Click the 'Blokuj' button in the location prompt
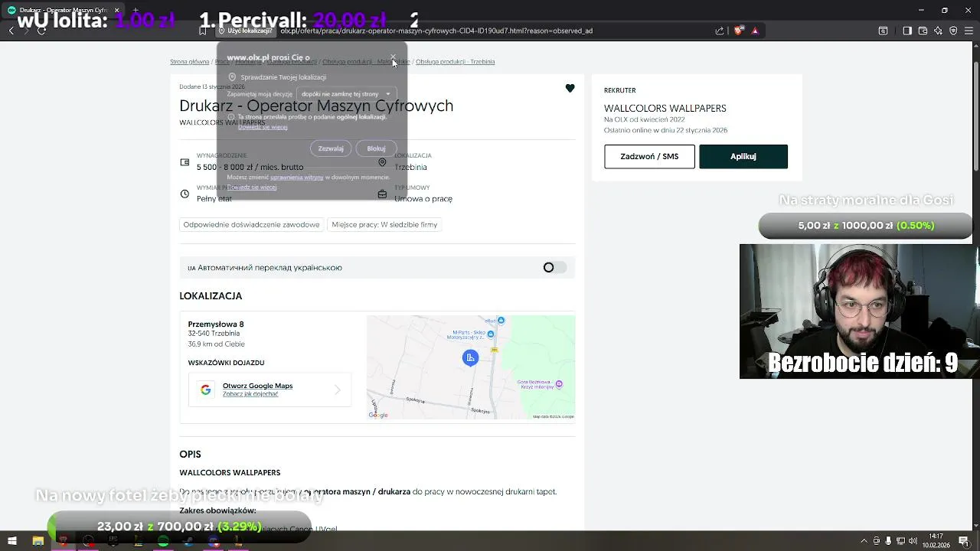Image resolution: width=980 pixels, height=551 pixels. coord(376,148)
